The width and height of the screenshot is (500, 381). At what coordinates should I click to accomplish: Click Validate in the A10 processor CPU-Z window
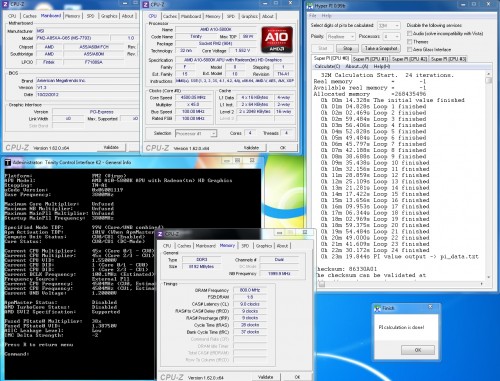click(251, 147)
